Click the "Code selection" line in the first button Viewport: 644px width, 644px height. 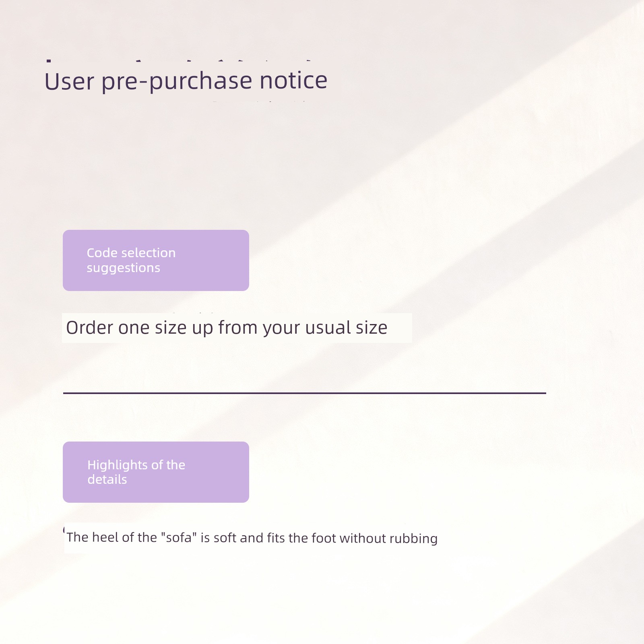131,253
